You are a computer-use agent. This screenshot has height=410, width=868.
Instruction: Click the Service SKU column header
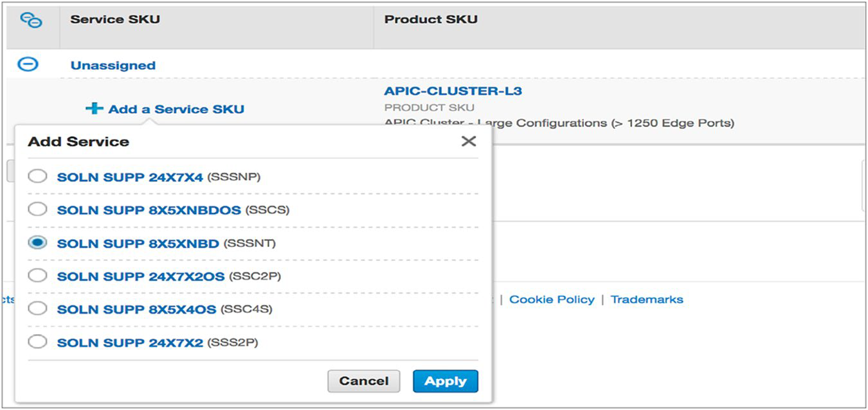pos(115,20)
